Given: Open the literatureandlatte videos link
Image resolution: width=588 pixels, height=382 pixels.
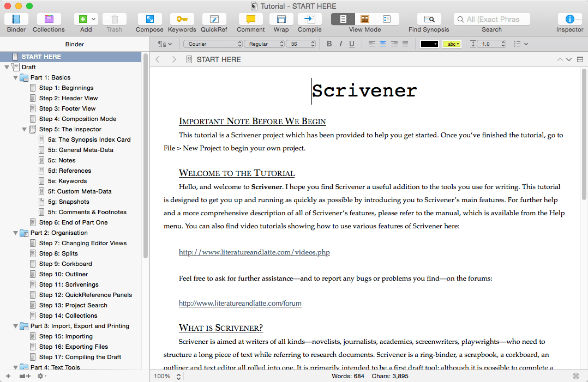Looking at the screenshot, I should (x=254, y=252).
